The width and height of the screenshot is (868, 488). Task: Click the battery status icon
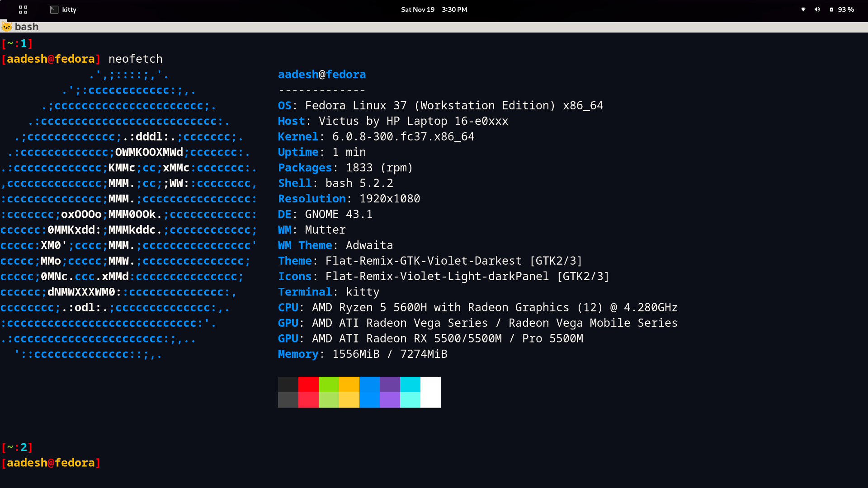tap(831, 9)
